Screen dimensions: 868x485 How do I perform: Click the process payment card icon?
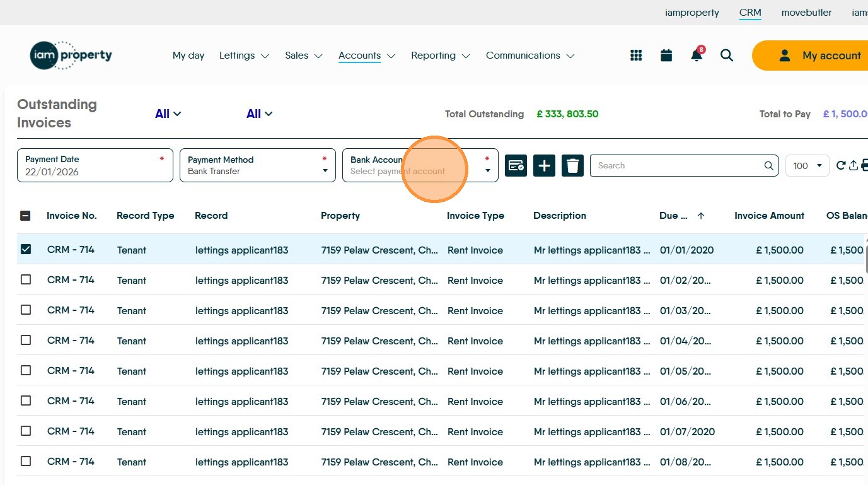(x=516, y=166)
